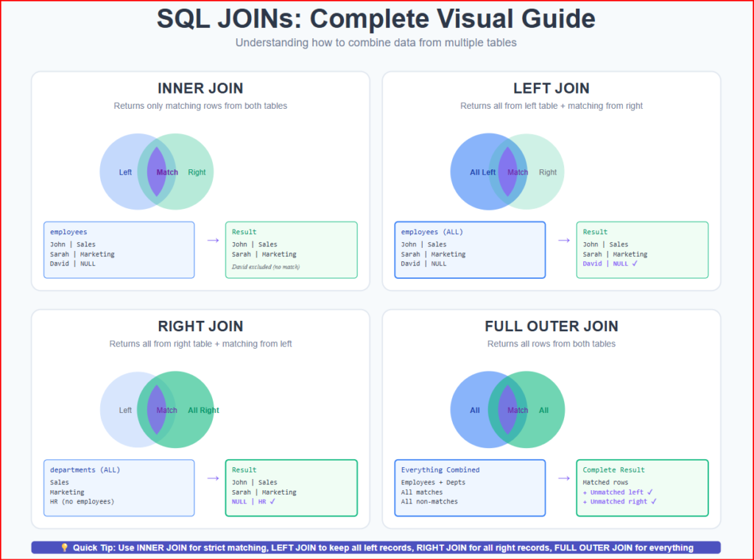Click 'All Right' label in RIGHT JOIN diagram
754x560 pixels.
pos(203,410)
